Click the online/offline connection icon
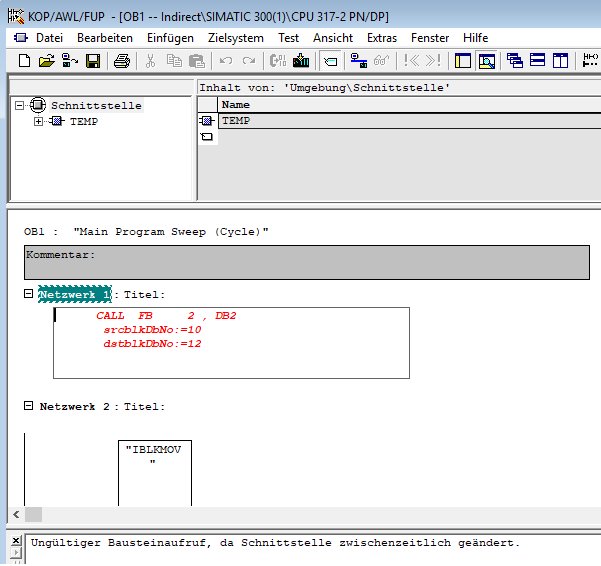The image size is (601, 566). 359,61
